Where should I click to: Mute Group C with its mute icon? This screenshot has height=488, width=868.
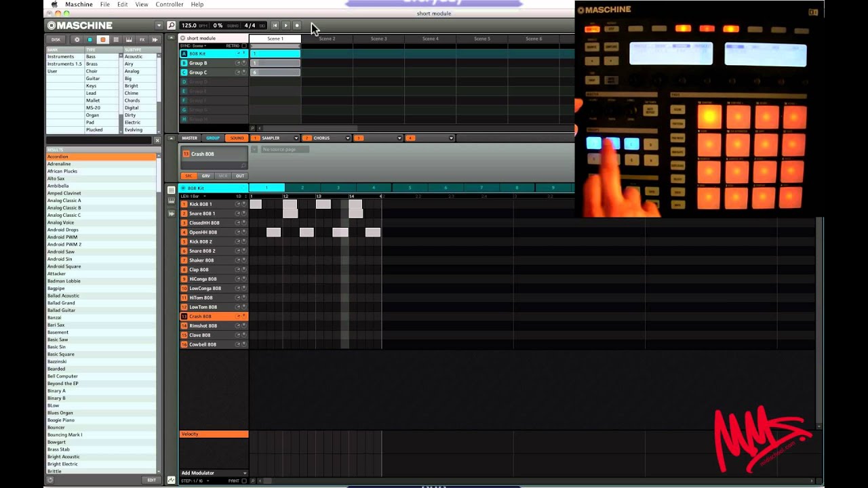tap(238, 73)
